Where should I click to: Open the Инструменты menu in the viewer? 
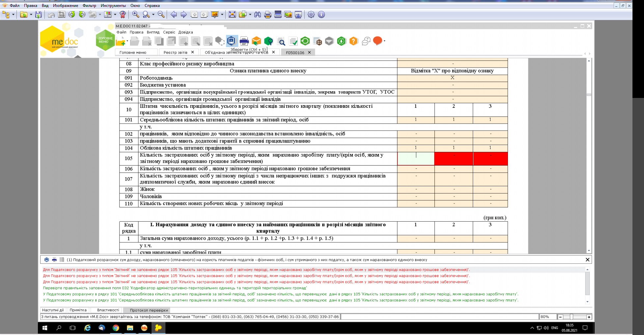tap(113, 6)
